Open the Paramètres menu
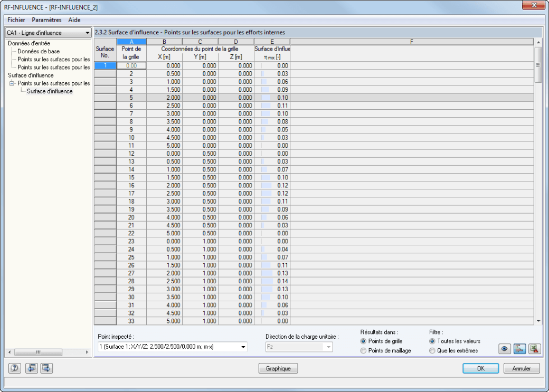The image size is (549, 392). pyautogui.click(x=46, y=20)
